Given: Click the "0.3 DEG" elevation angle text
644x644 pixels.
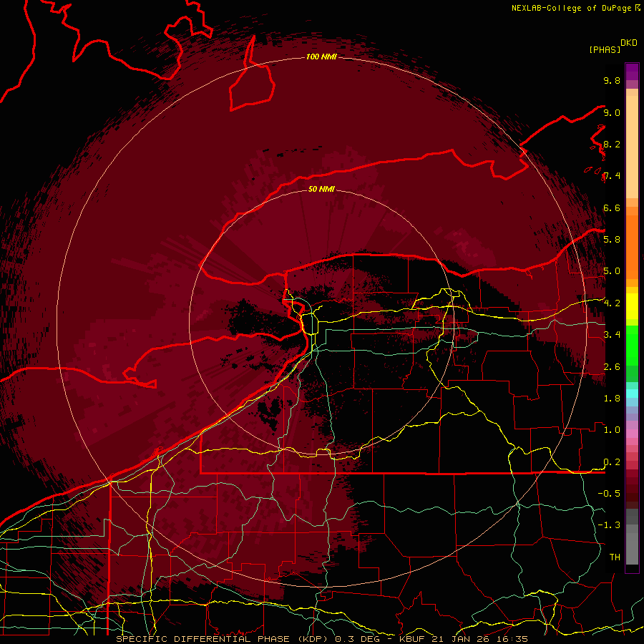Looking at the screenshot, I should coord(358,639).
